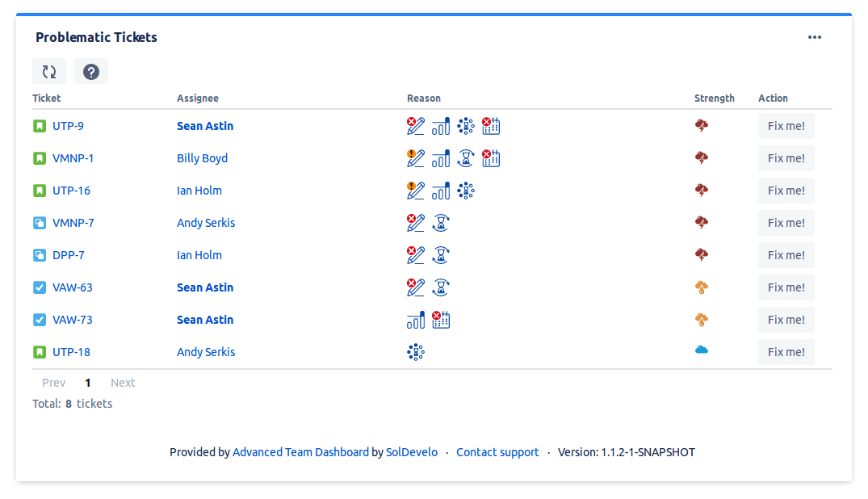Open ticket DPP-7
This screenshot has height=499, width=868.
[x=69, y=255]
